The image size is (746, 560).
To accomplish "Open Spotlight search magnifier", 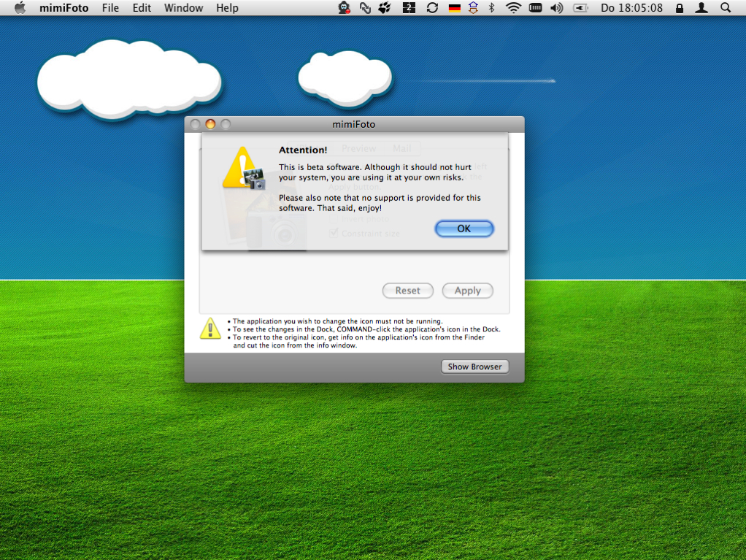I will [x=725, y=7].
